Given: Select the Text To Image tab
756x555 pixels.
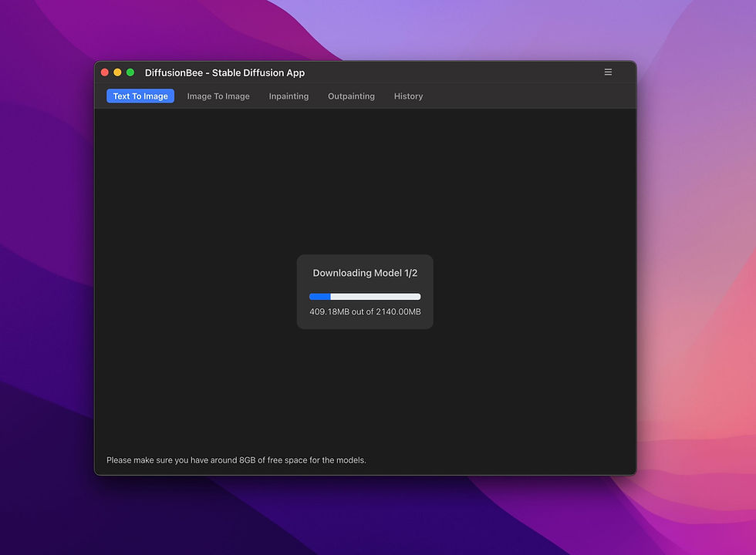Looking at the screenshot, I should [140, 96].
